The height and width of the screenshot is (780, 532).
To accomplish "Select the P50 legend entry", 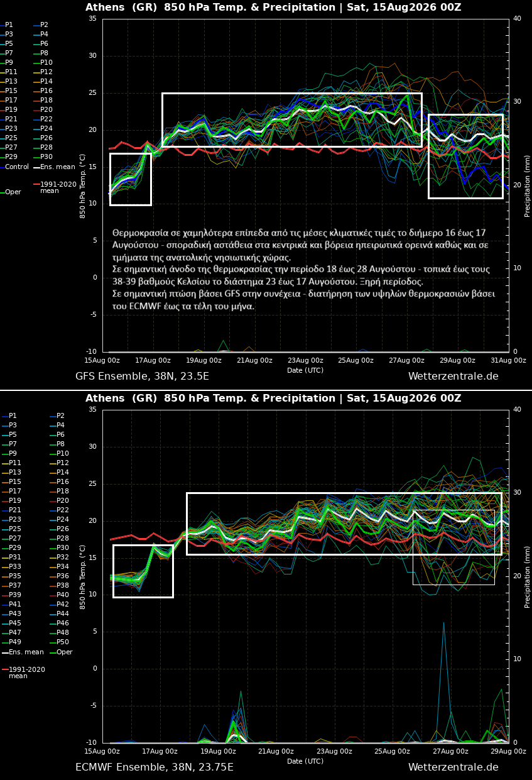I will pos(61,642).
